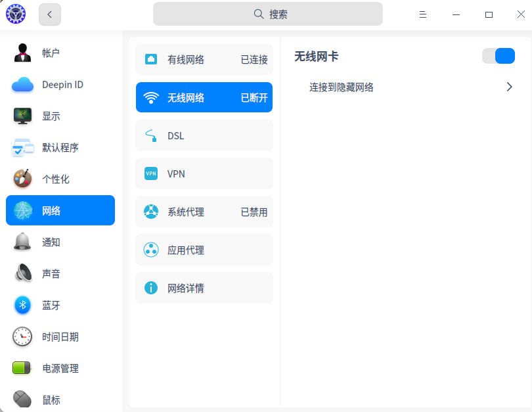This screenshot has height=412, width=532.
Task: Click the 有线网络 ethernet icon
Action: pyautogui.click(x=151, y=59)
